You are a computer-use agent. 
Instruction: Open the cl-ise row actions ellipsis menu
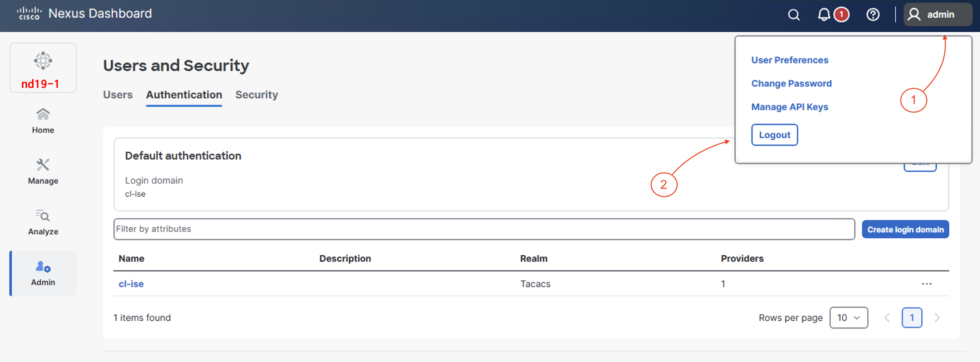pos(926,284)
